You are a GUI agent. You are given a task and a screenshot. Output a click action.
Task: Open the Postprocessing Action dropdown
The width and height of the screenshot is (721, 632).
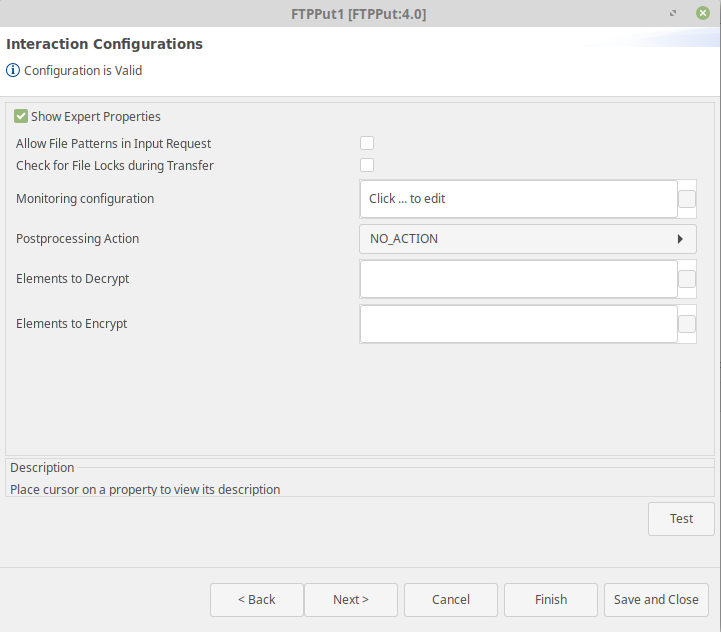coord(528,239)
